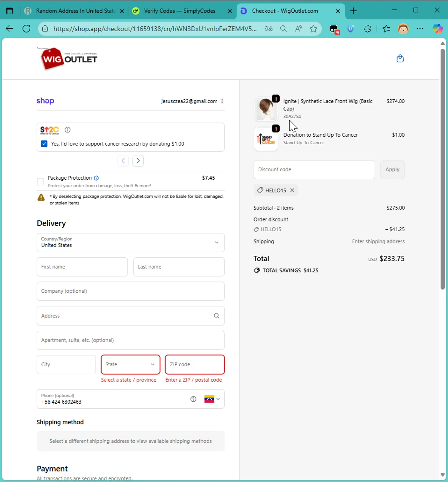Click the Apply discount button
448x482 pixels.
point(392,170)
